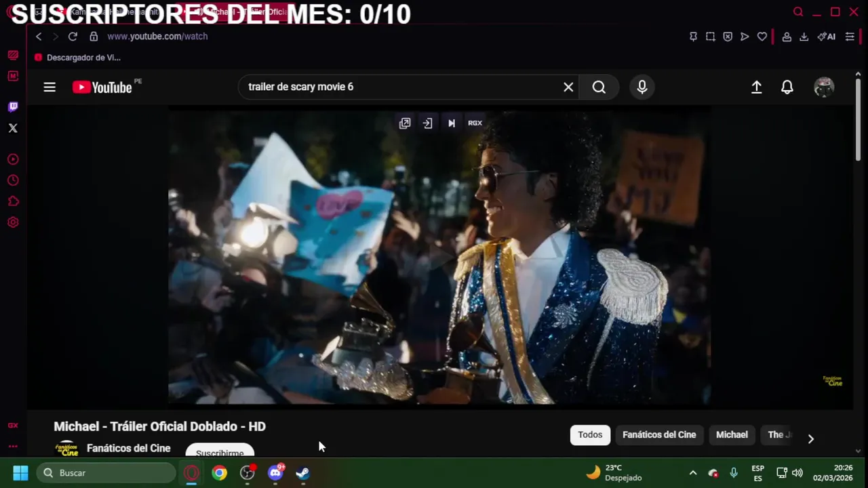Open the YouTube hamburger guide menu
868x488 pixels.
(50, 87)
